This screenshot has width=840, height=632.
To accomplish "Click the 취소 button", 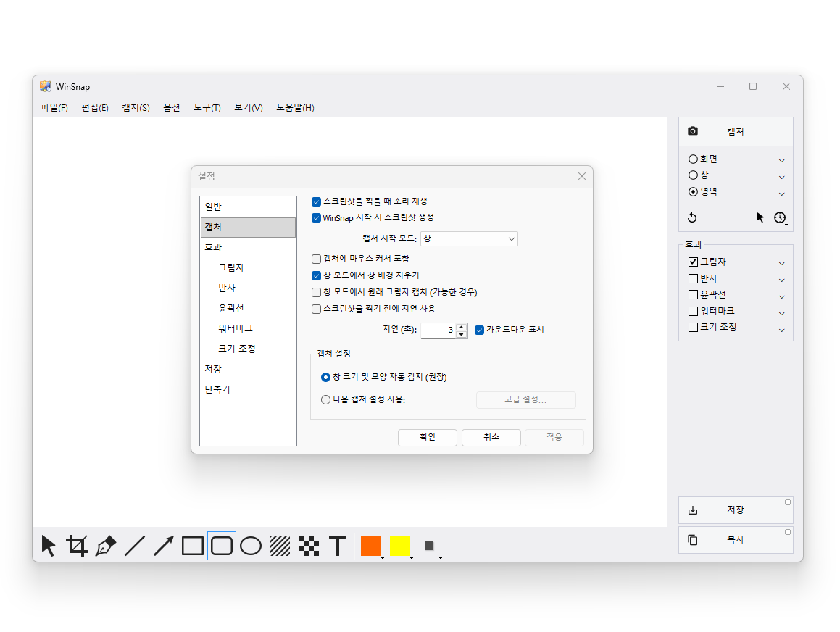I will coord(491,438).
